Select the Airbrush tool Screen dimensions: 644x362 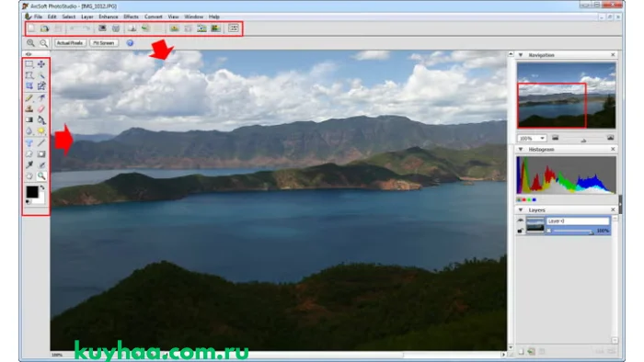pyautogui.click(x=41, y=98)
